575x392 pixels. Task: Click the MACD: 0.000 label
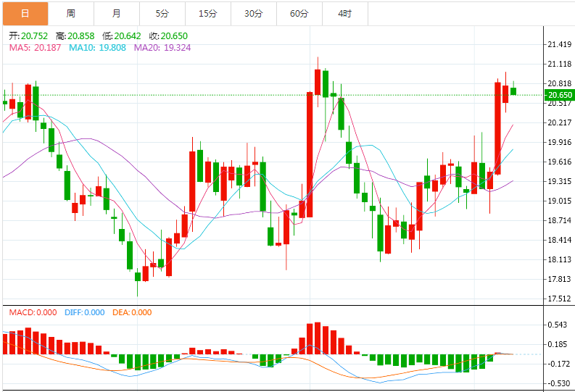[x=33, y=312]
